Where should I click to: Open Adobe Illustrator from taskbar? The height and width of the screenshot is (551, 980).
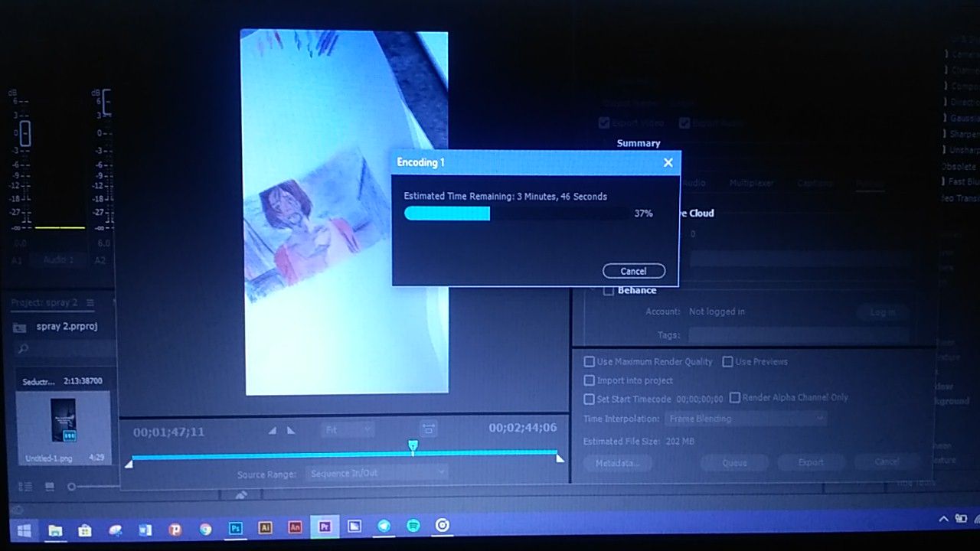tap(265, 527)
